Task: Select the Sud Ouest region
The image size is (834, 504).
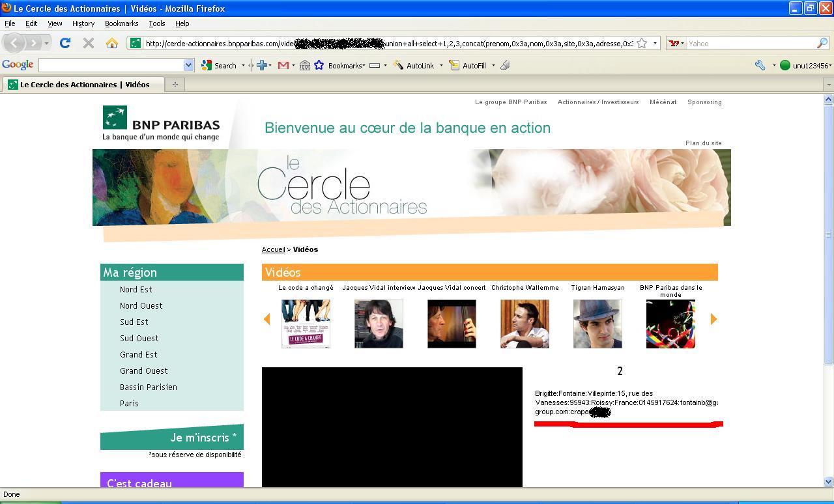Action: pyautogui.click(x=139, y=338)
